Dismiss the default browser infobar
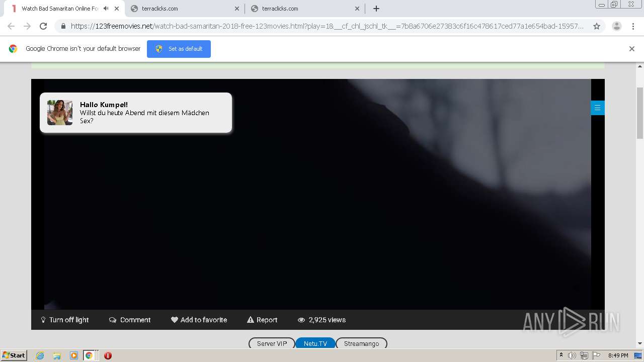This screenshot has width=644, height=362. pos(632,49)
